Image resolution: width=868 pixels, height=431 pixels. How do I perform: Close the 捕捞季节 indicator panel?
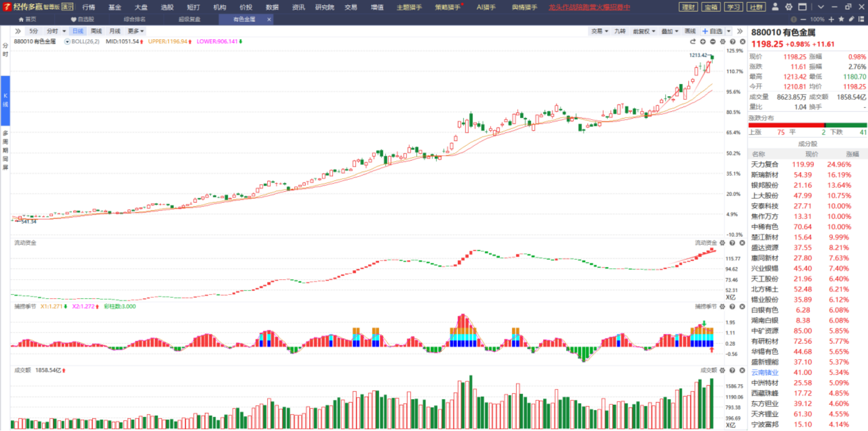742,306
